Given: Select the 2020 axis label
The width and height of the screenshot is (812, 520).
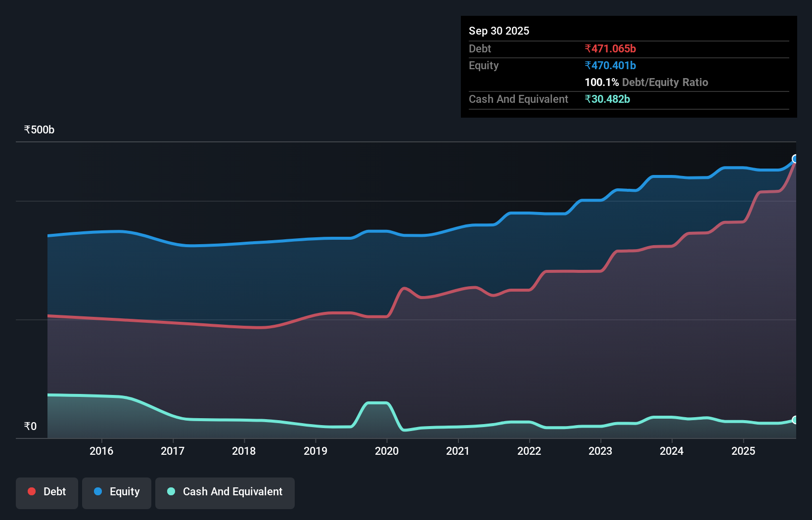Looking at the screenshot, I should click(x=387, y=451).
